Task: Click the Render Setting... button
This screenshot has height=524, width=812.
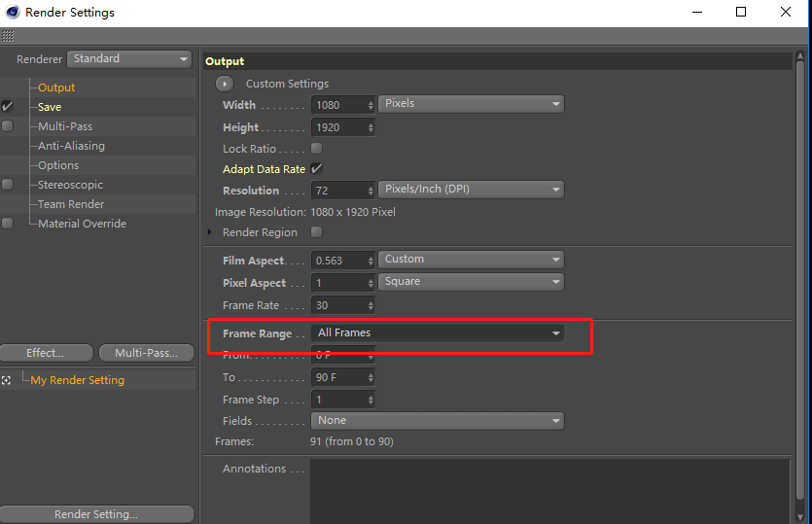Action: coord(96,514)
